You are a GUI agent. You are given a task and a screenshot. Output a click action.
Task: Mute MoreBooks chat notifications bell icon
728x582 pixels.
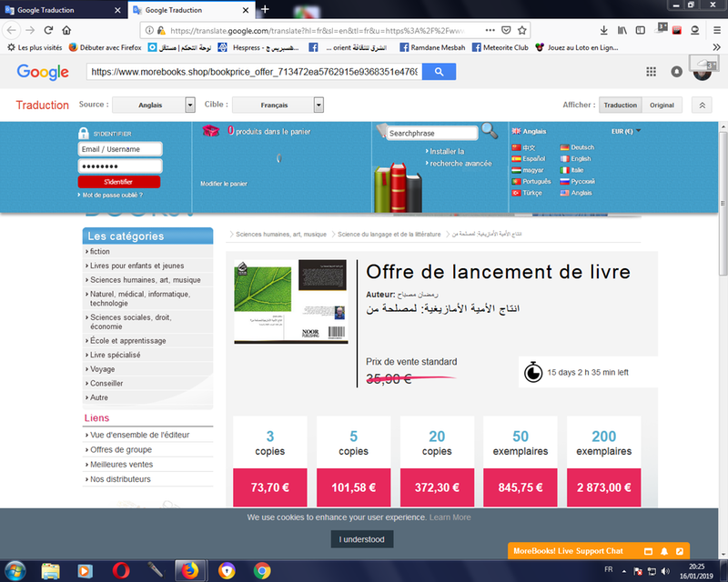(x=664, y=551)
